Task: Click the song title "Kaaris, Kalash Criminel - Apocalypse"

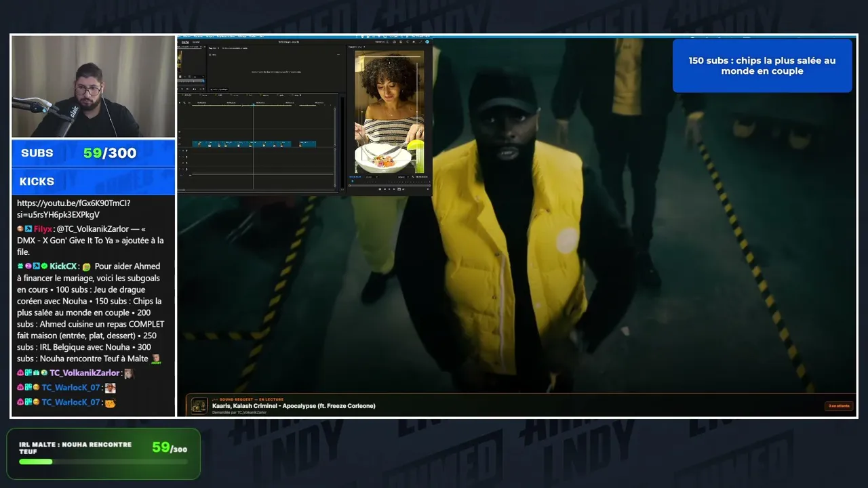Action: point(294,406)
